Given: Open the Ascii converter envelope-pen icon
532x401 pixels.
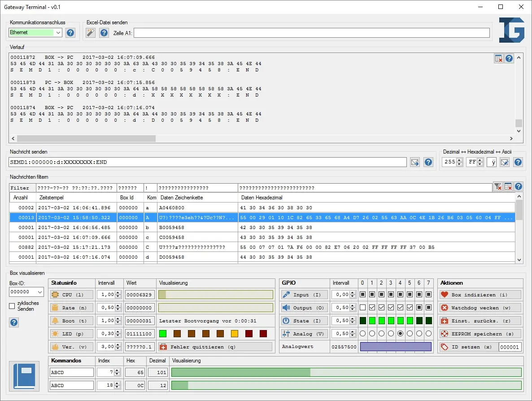Looking at the screenshot, I should pyautogui.click(x=504, y=162).
